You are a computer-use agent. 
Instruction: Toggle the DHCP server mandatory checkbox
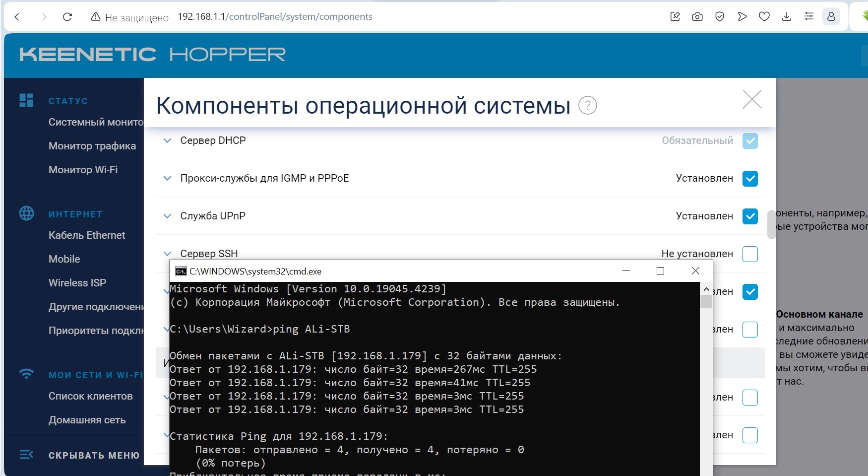click(750, 141)
